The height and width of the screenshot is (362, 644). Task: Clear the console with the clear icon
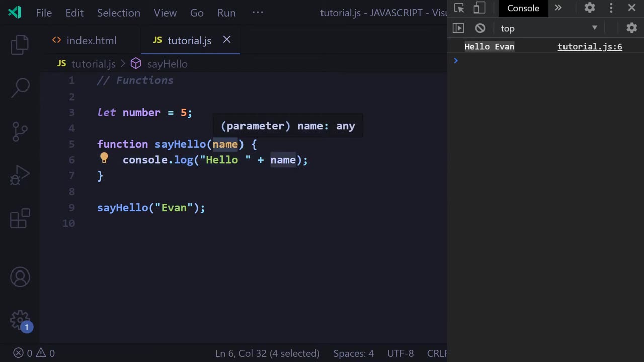(x=480, y=28)
